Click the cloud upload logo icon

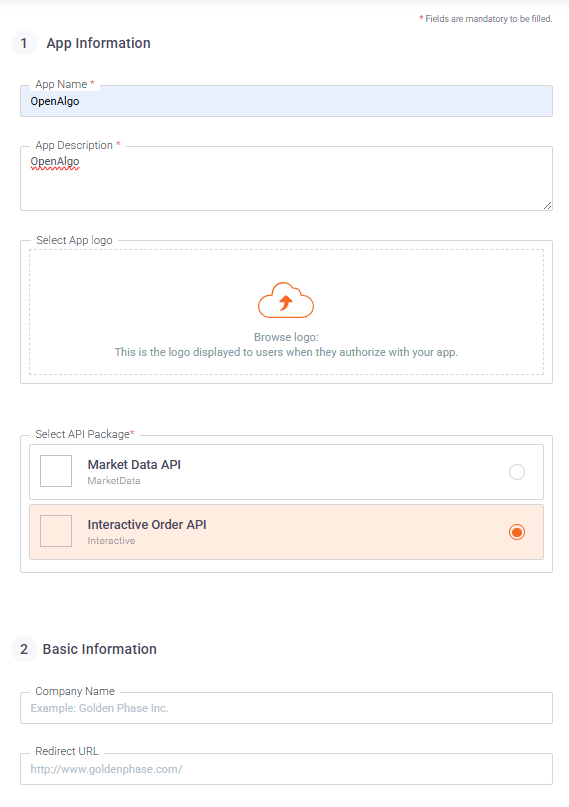pos(286,300)
